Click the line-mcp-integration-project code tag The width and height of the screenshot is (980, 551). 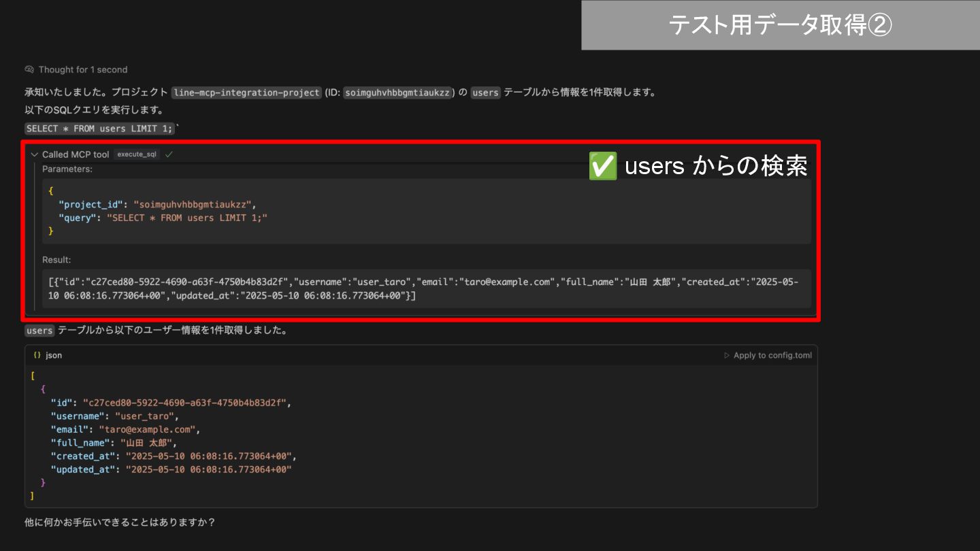[246, 93]
